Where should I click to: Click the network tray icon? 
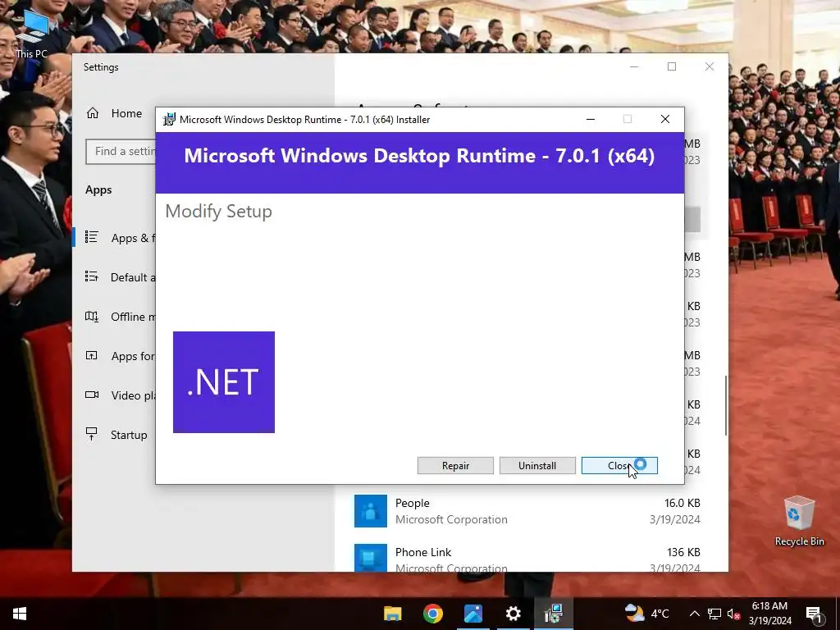pyautogui.click(x=714, y=614)
